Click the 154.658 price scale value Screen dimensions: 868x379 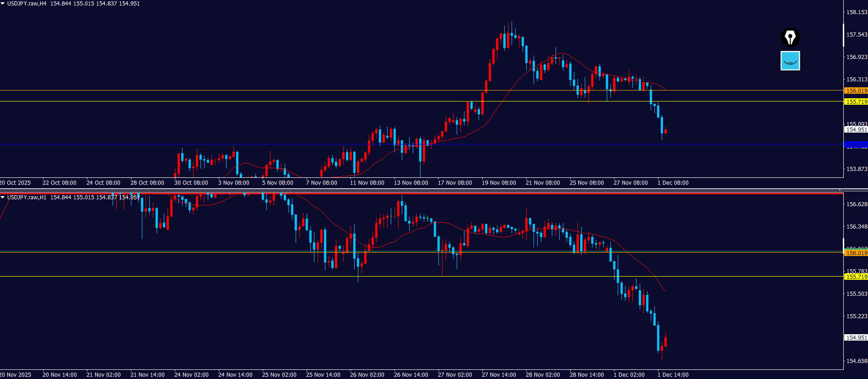tap(856, 361)
